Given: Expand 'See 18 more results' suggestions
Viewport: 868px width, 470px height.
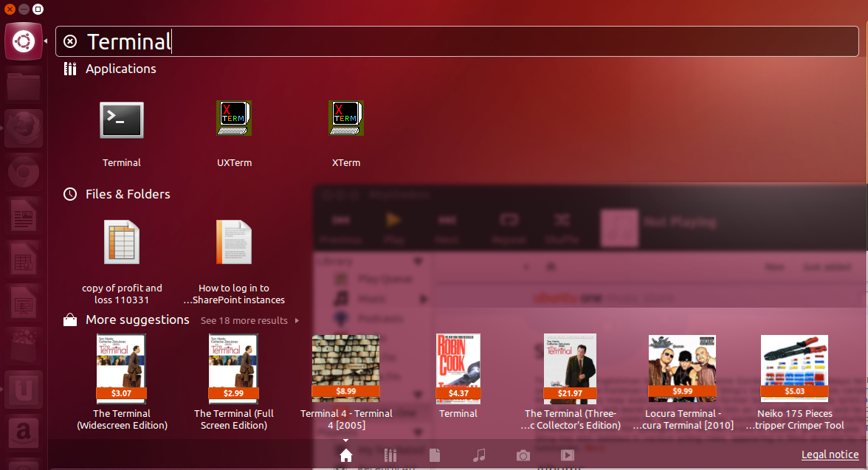Looking at the screenshot, I should click(x=249, y=320).
